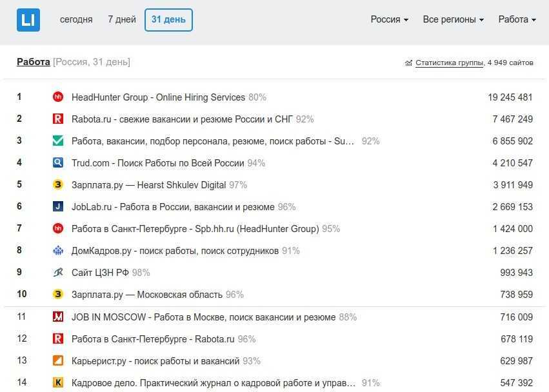Open the Сайт ЦЗН РФ link

[100, 273]
